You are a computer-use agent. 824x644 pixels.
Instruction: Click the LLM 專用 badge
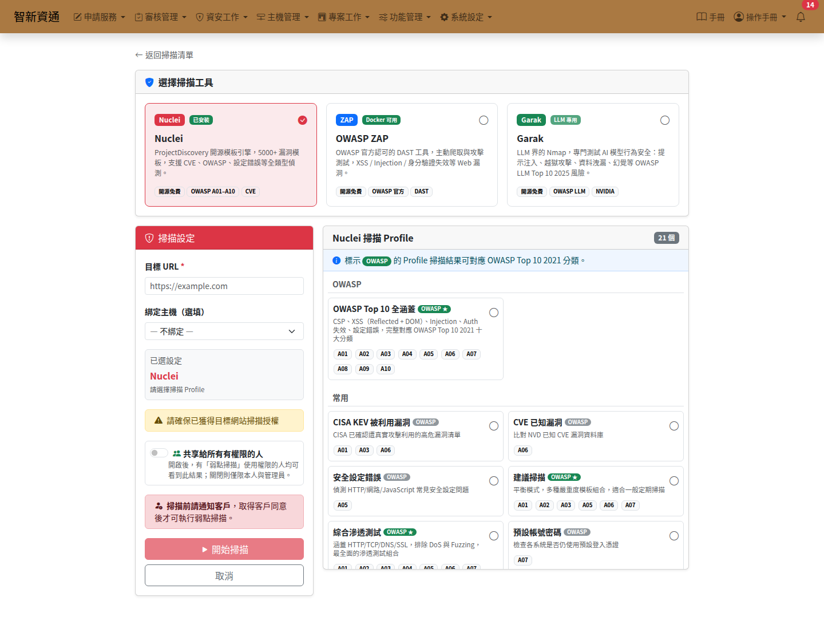coord(565,120)
